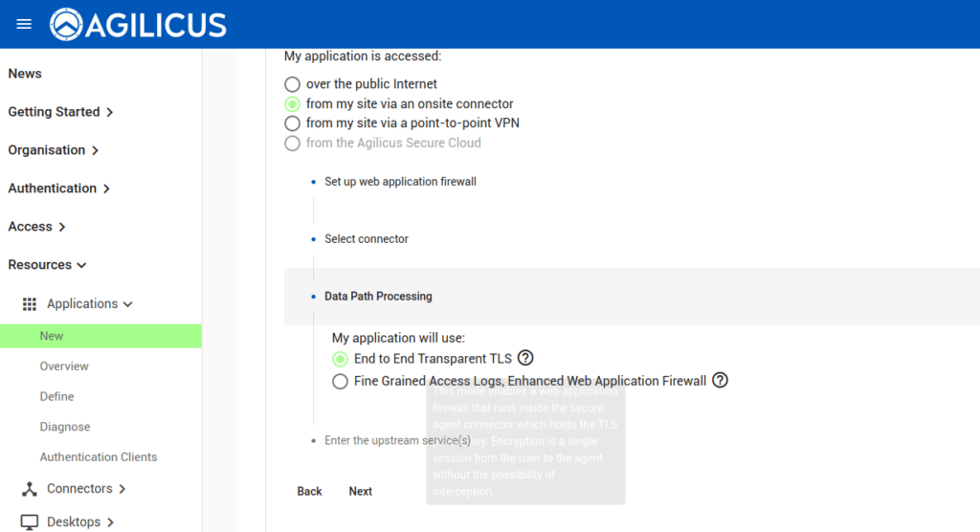Open help for End to End Transparent TLS

(x=525, y=358)
